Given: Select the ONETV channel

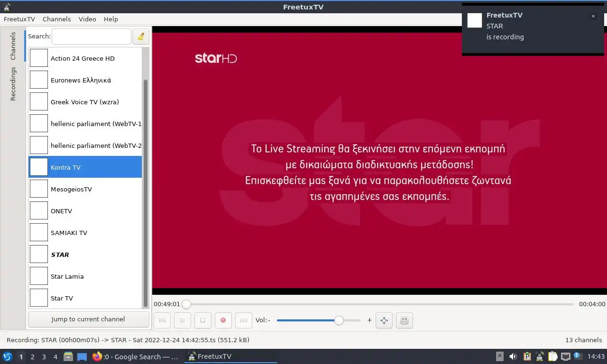Looking at the screenshot, I should tap(85, 211).
